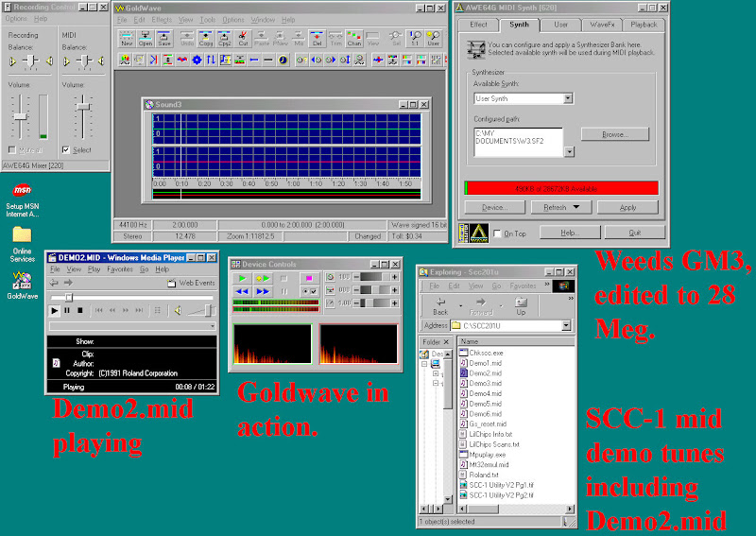Expand the hidden Explorer menu chevron

pos(547,285)
